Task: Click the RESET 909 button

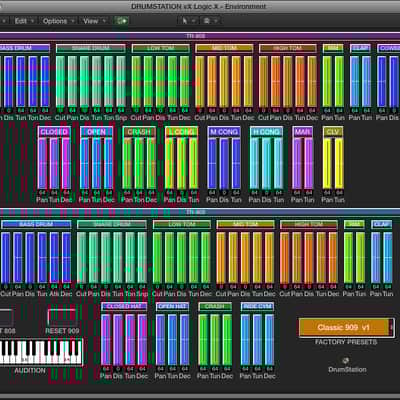Action: coord(62,317)
